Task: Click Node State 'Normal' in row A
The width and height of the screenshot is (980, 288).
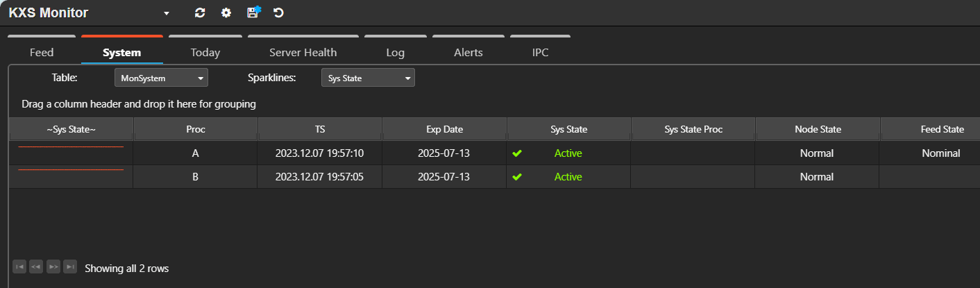Action: [817, 153]
